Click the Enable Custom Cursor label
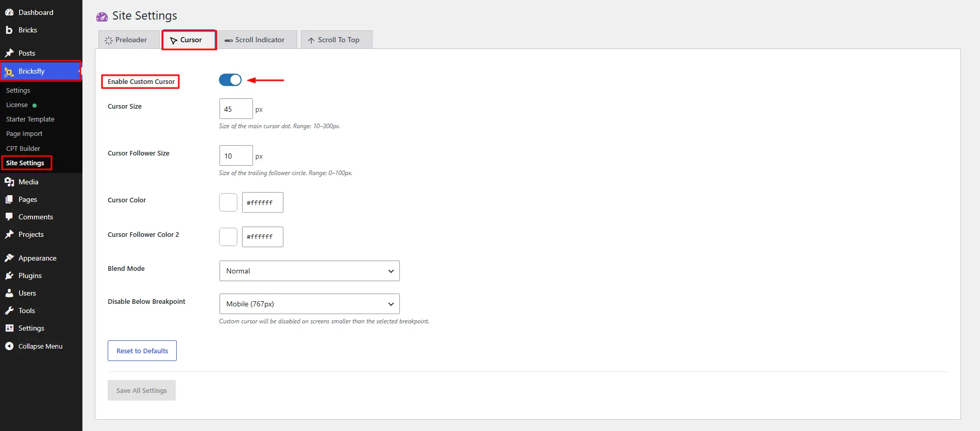980x431 pixels. click(x=141, y=81)
